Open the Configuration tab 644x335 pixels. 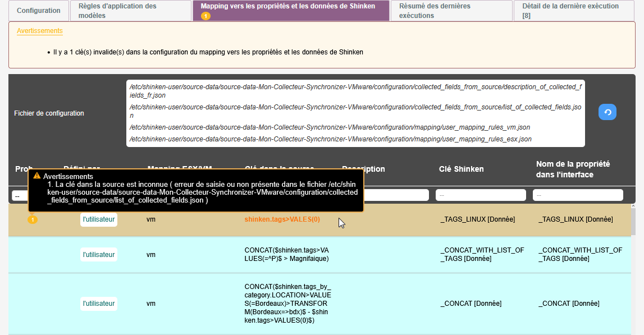(x=39, y=11)
